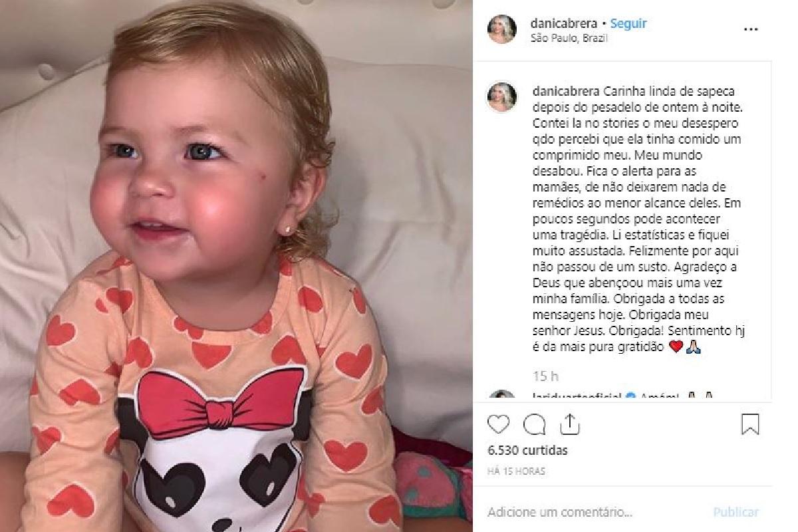Open the lariduarteoficial commenter profile
The image size is (798, 532).
tap(578, 397)
